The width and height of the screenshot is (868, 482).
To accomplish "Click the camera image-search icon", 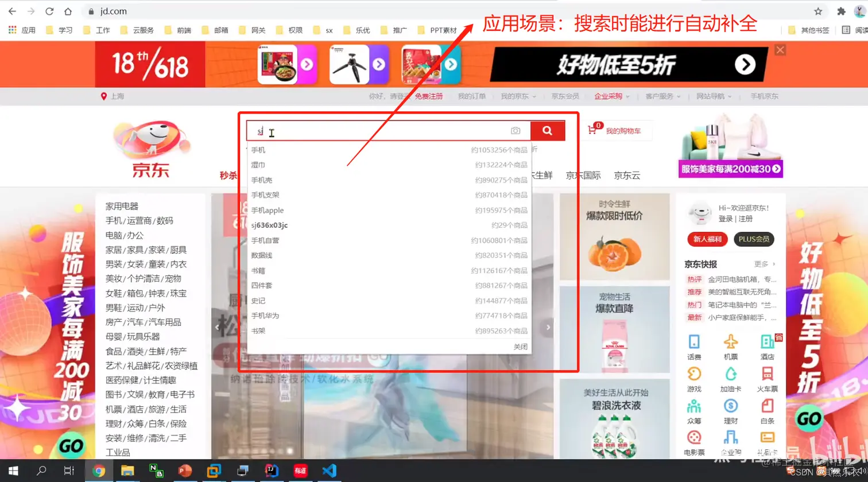I will 516,131.
